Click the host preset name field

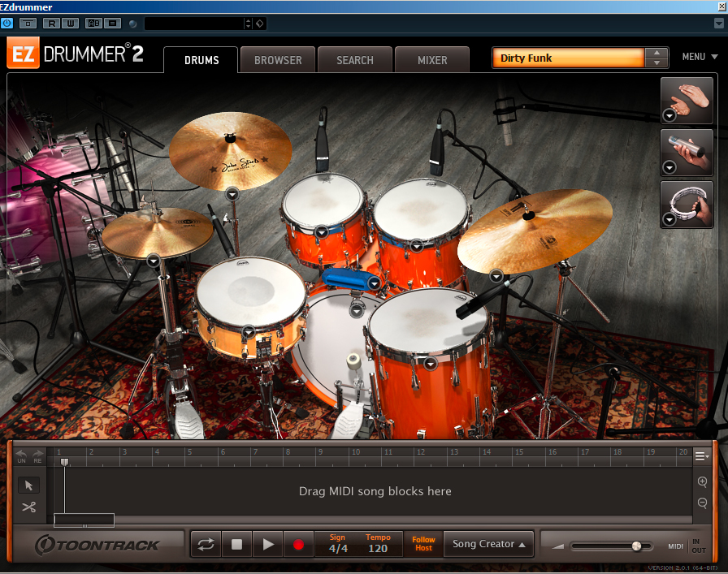point(194,24)
